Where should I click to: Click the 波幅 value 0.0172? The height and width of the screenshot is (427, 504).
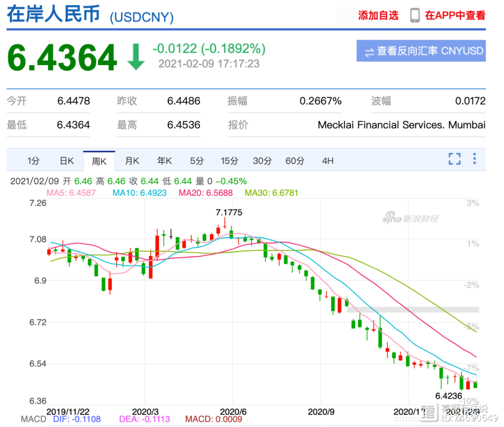click(x=470, y=101)
